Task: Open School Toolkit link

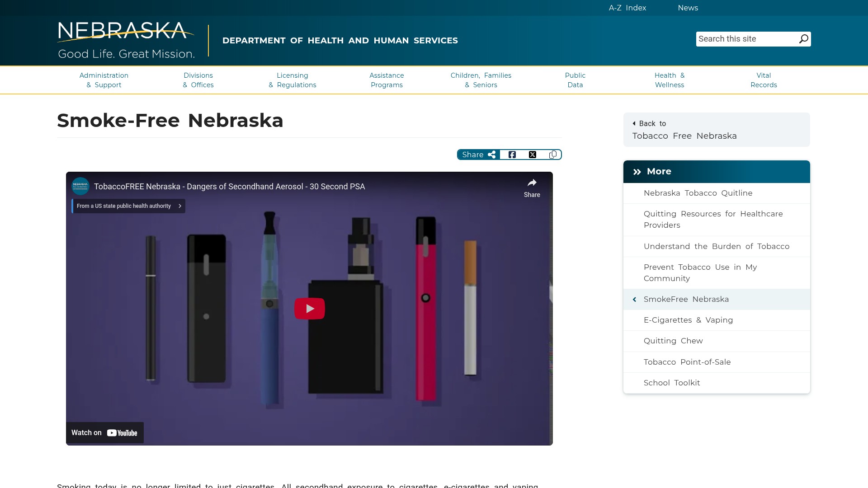Action: pyautogui.click(x=717, y=383)
